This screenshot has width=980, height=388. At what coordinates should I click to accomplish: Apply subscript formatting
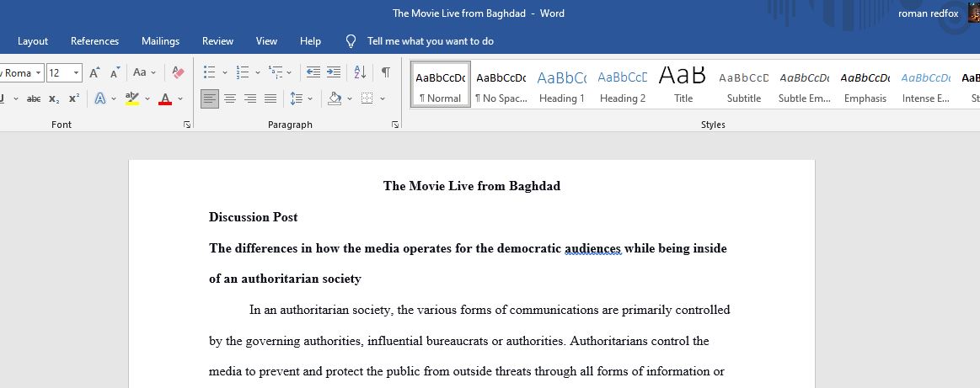coord(55,98)
